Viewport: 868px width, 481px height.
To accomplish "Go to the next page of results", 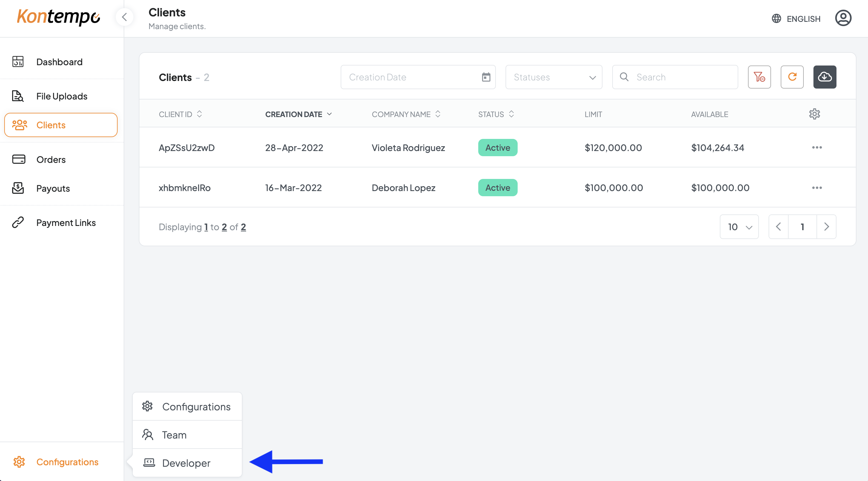I will tap(826, 227).
